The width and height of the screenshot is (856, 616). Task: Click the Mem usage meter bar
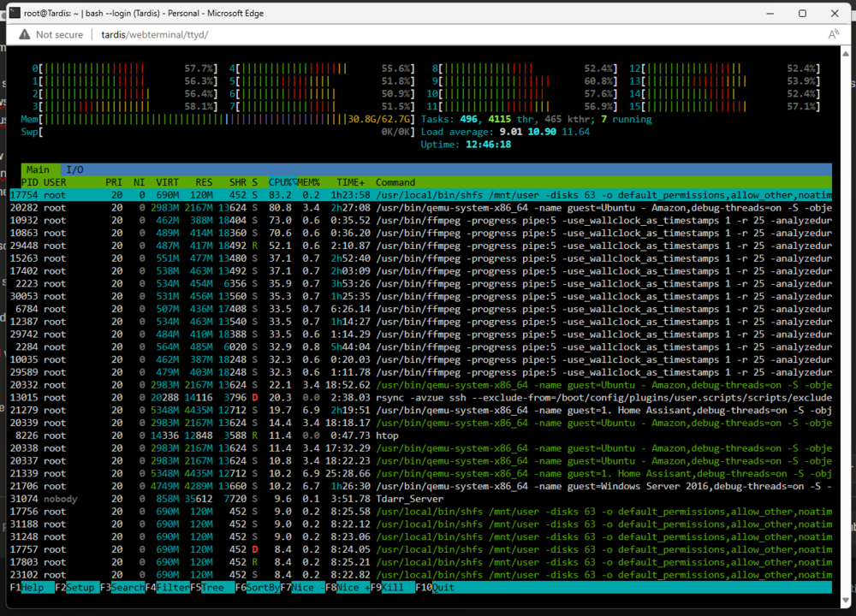(x=217, y=120)
